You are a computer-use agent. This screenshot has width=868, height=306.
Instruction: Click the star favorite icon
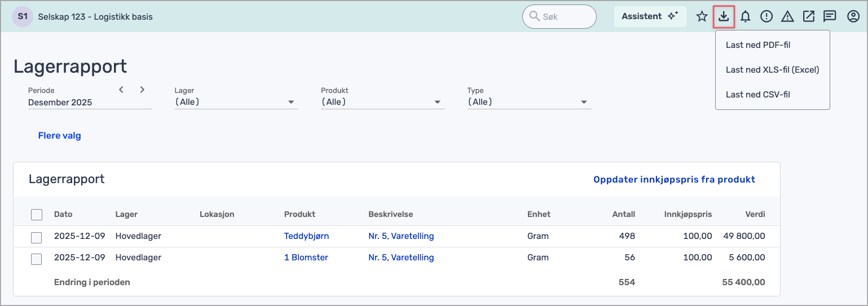(x=702, y=17)
